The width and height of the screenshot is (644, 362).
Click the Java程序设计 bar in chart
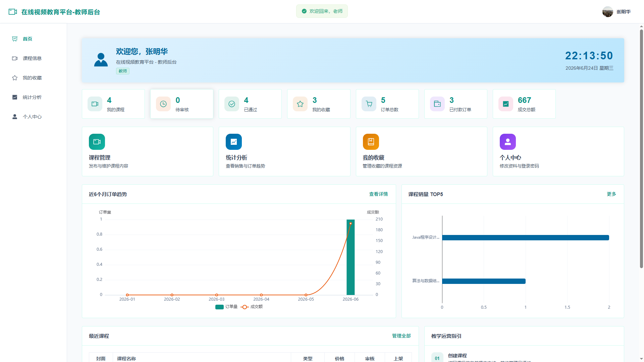click(525, 238)
